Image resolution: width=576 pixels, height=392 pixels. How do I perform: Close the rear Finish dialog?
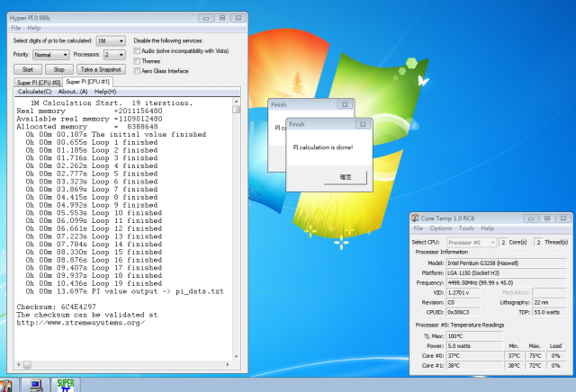coord(345,104)
